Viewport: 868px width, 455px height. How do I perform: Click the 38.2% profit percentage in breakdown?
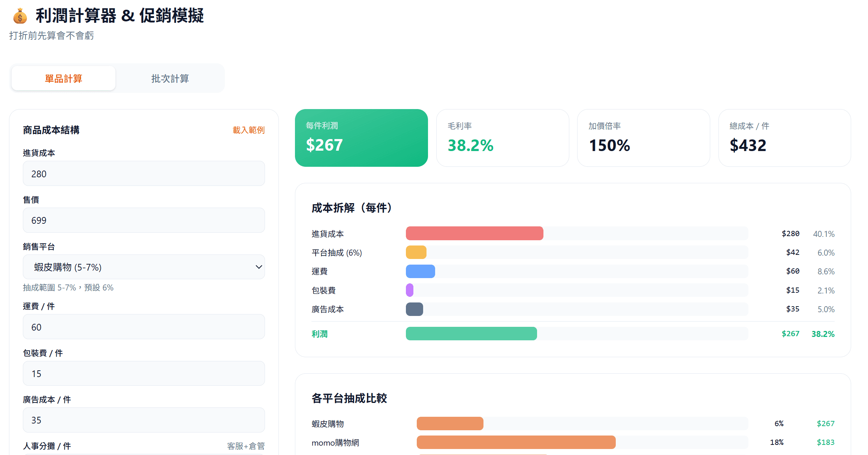(x=823, y=334)
